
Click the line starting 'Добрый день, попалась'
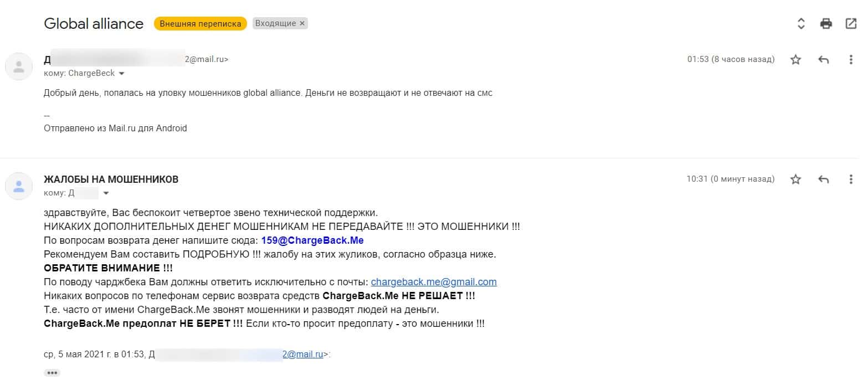click(268, 93)
